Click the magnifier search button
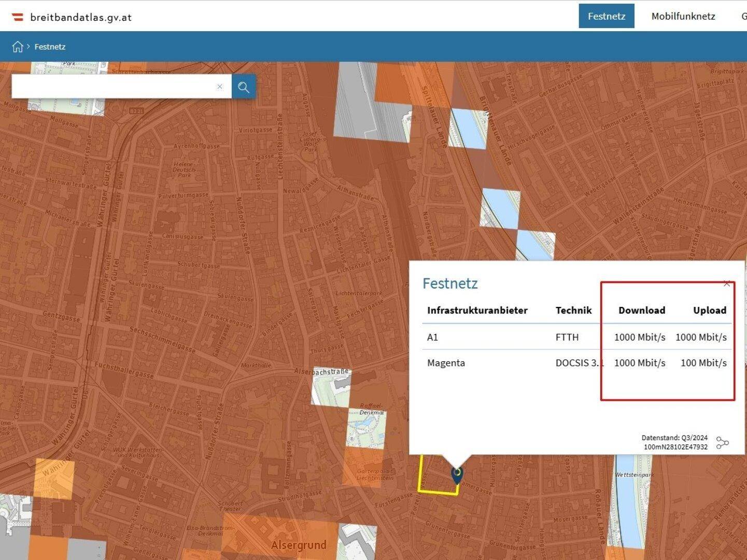 tap(244, 87)
